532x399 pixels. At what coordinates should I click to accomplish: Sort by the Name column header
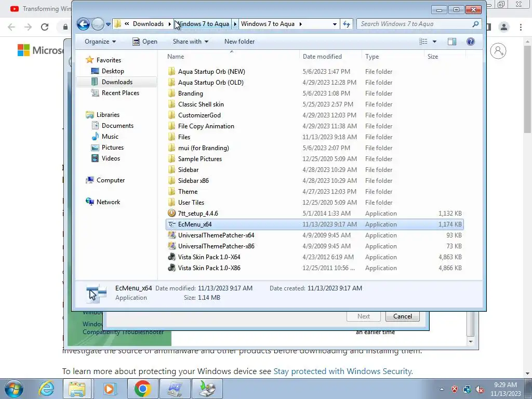click(x=176, y=57)
